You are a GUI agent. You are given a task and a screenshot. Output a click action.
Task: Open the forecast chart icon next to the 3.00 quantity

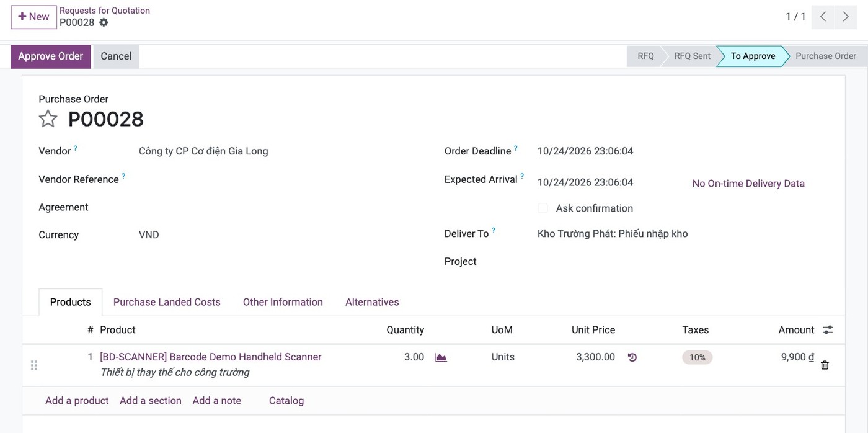441,357
